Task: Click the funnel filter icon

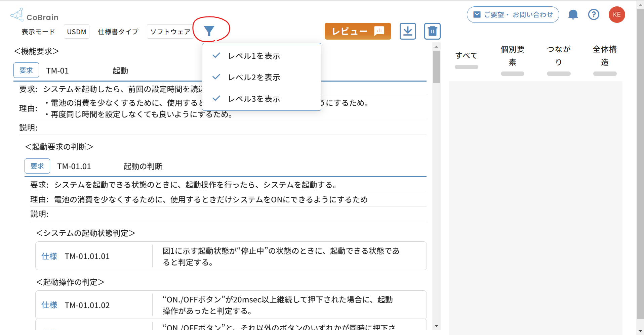Action: [x=209, y=31]
